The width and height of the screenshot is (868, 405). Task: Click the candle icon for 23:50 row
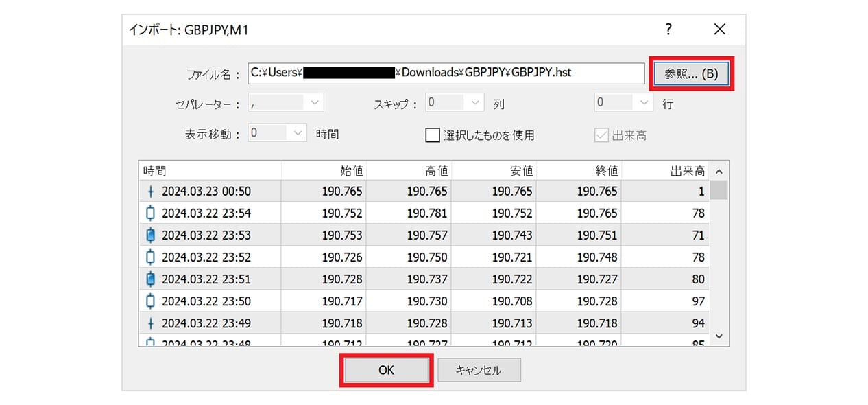151,301
